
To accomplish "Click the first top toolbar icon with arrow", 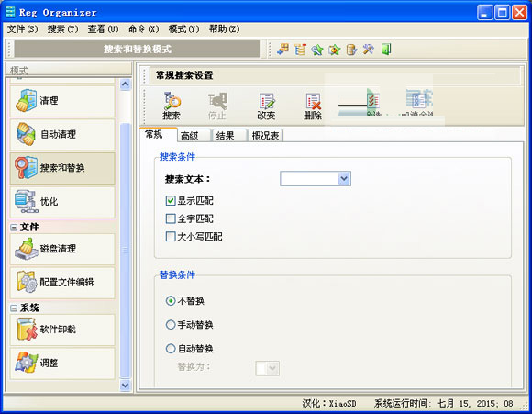I will 283,50.
